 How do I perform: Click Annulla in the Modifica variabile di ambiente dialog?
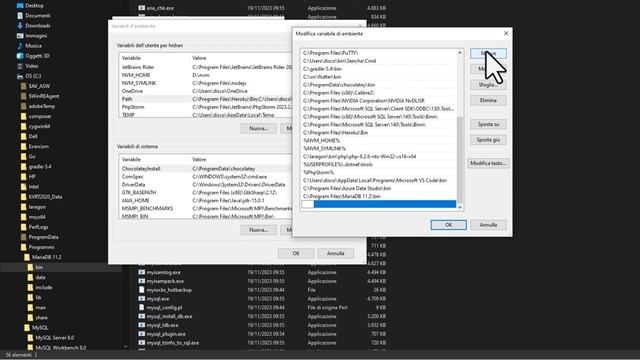point(488,224)
